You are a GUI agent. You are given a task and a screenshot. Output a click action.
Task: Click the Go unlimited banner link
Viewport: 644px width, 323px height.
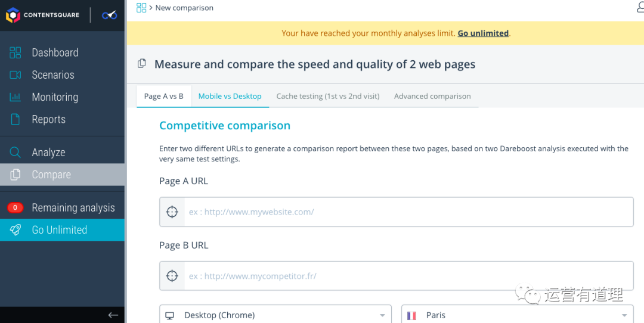pos(483,33)
